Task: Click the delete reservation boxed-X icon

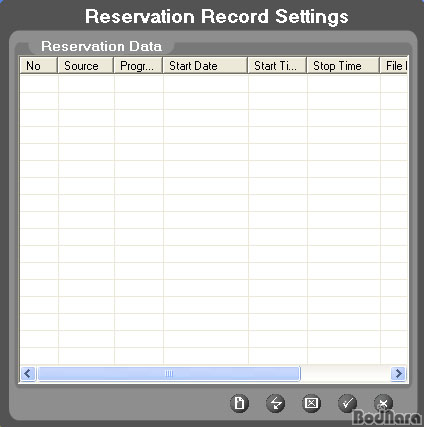Action: pos(311,403)
